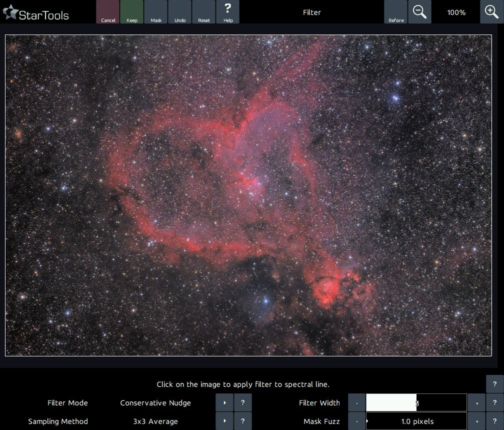
Task: Change Sampling Method using its arrow button
Action: [x=224, y=421]
